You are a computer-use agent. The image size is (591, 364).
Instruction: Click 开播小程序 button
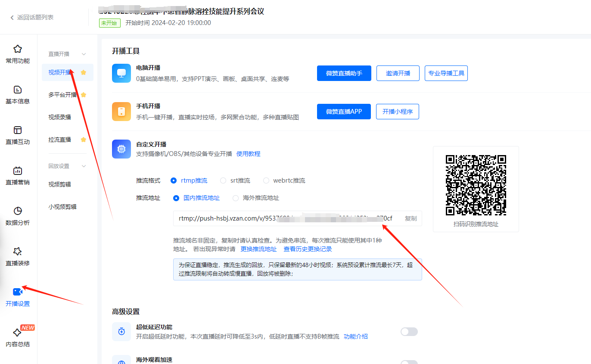pos(398,112)
